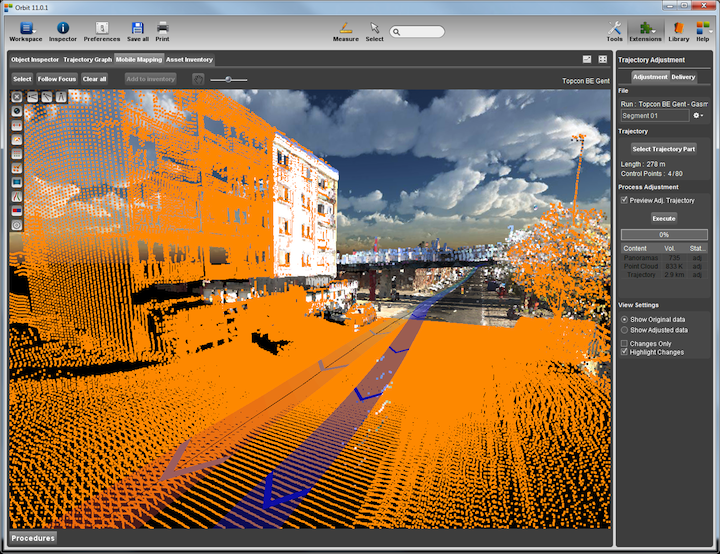Adjust the slider beside Add to inventory
The width and height of the screenshot is (720, 554).
[229, 79]
